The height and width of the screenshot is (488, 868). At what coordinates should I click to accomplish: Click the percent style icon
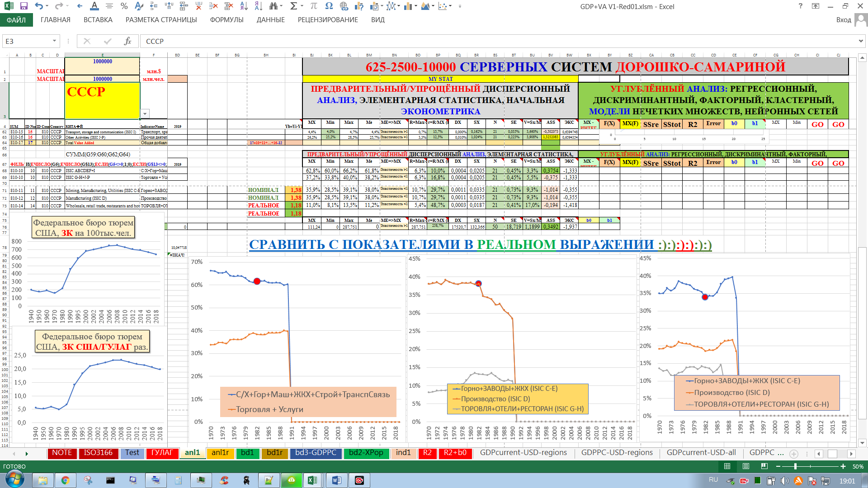tap(124, 6)
